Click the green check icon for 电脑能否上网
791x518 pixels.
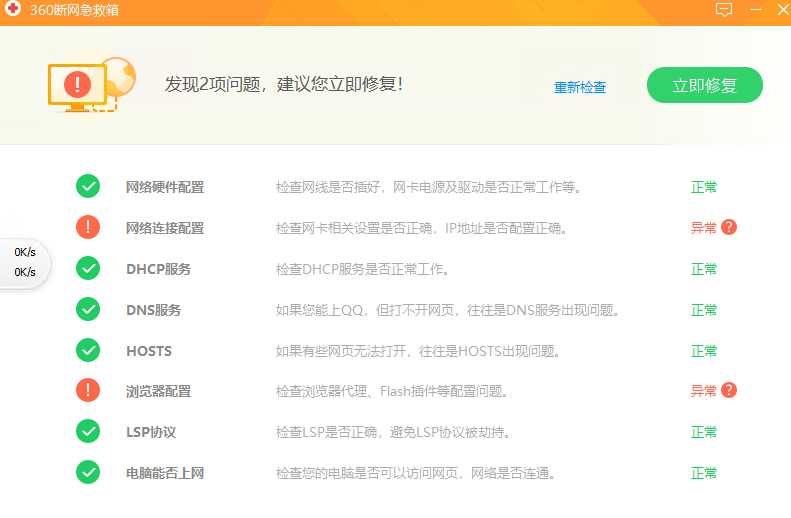point(88,472)
